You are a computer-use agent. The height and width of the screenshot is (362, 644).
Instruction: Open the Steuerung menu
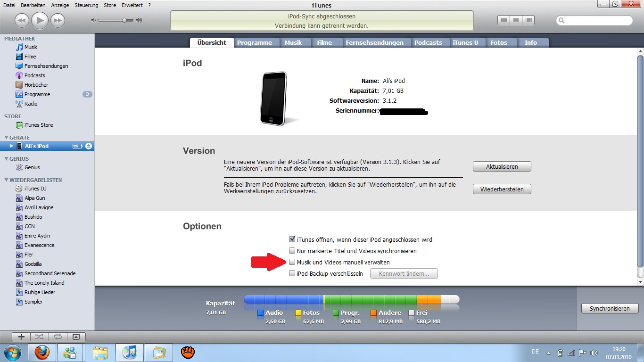tap(86, 5)
